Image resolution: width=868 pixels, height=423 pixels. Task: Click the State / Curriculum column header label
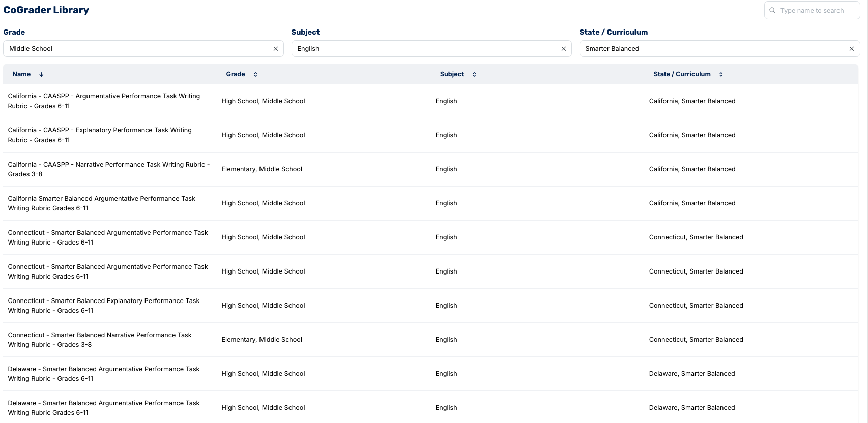pyautogui.click(x=682, y=74)
